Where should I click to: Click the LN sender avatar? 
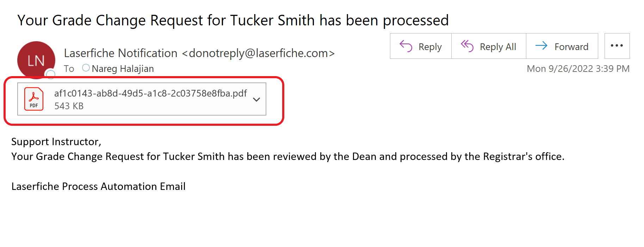[36, 60]
